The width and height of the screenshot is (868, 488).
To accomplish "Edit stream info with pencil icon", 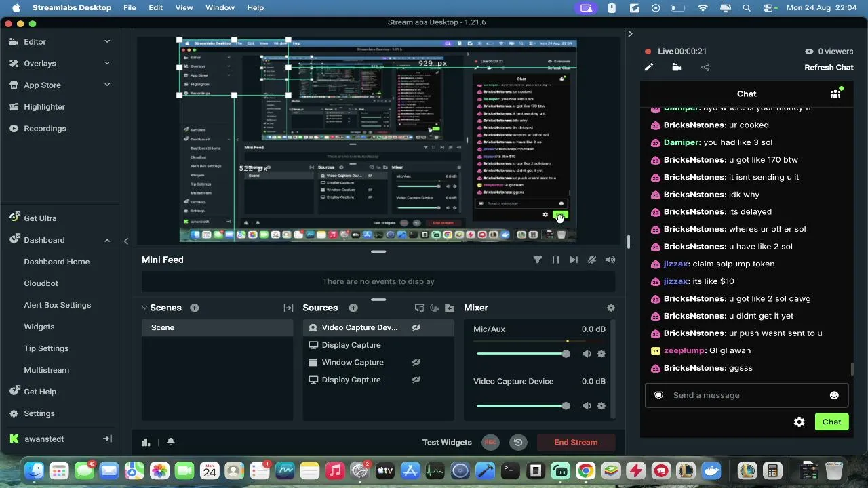I will [x=649, y=67].
